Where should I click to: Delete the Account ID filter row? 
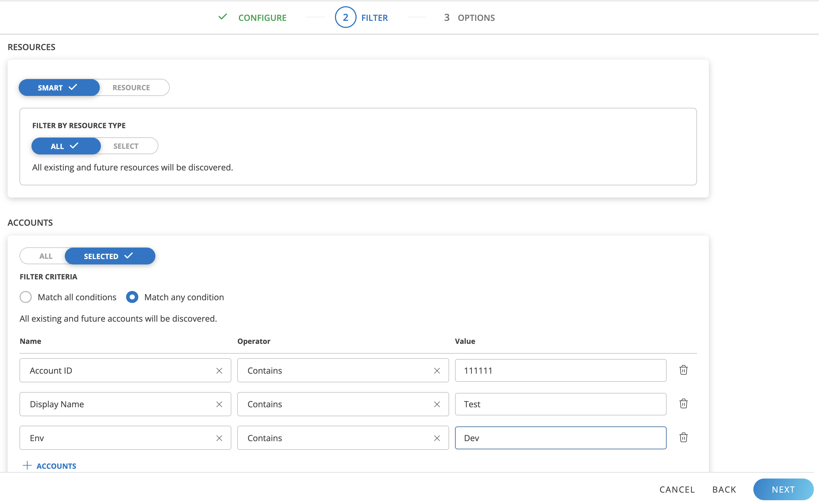point(683,370)
